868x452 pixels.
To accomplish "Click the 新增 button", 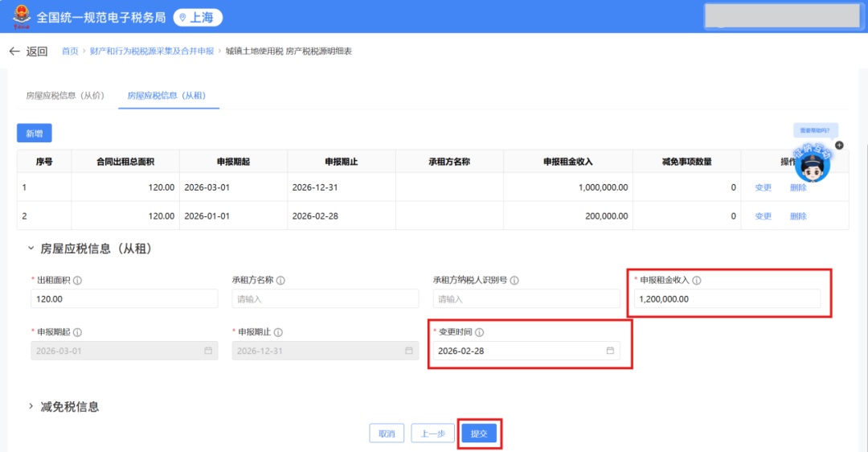I will [x=34, y=134].
